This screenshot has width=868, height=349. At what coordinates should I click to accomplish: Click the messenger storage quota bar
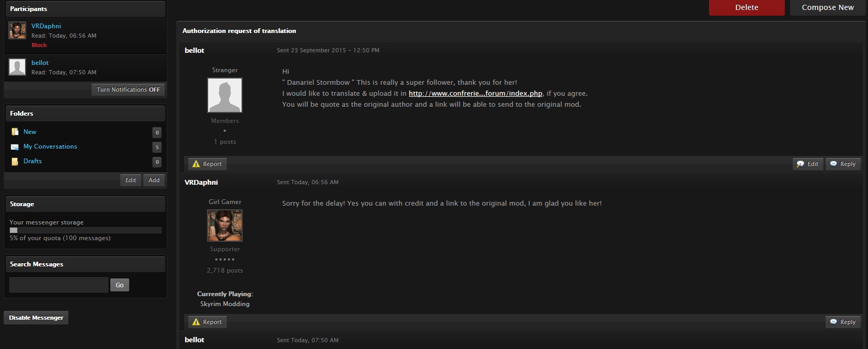[x=85, y=230]
